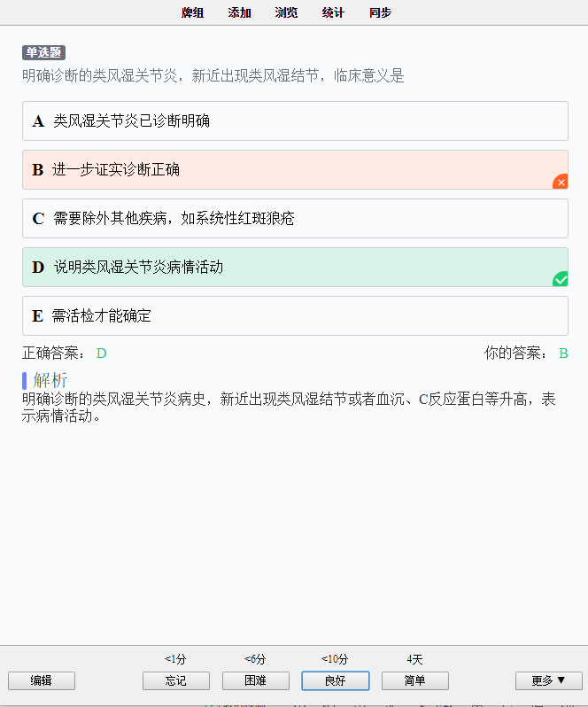Screen dimensions: 588x707
Task: Switch to the 浏览 browse tab
Action: [x=287, y=12]
